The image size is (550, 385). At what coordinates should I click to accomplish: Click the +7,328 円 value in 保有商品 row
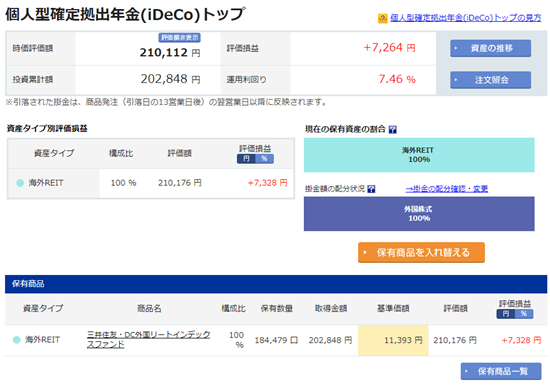click(x=521, y=340)
